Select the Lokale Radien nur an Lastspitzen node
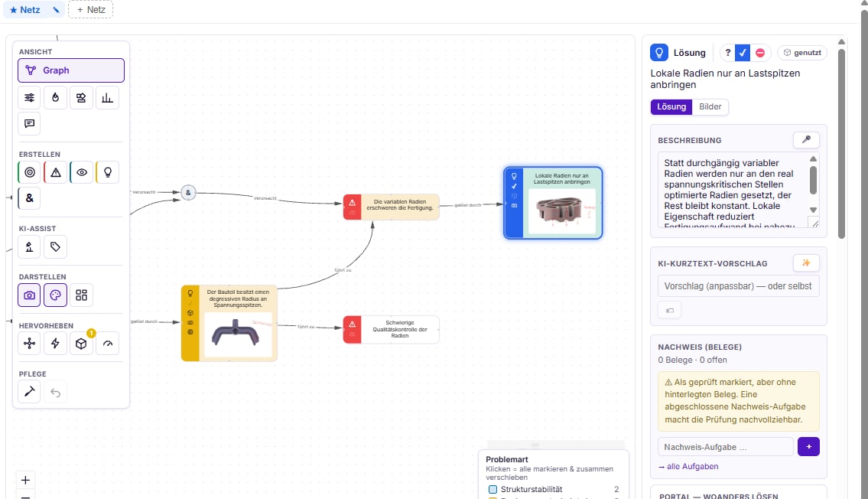Image resolution: width=868 pixels, height=499 pixels. pos(553,203)
